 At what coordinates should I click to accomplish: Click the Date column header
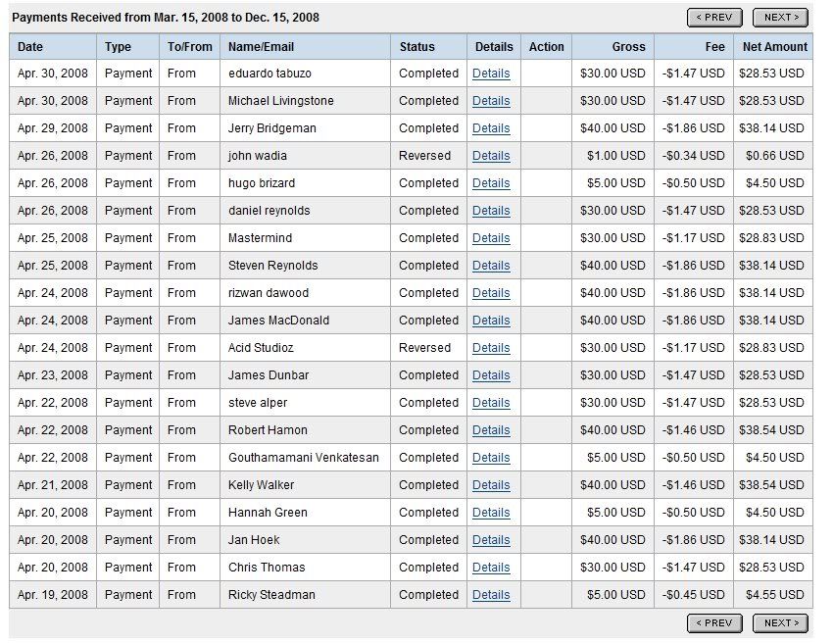pyautogui.click(x=30, y=46)
